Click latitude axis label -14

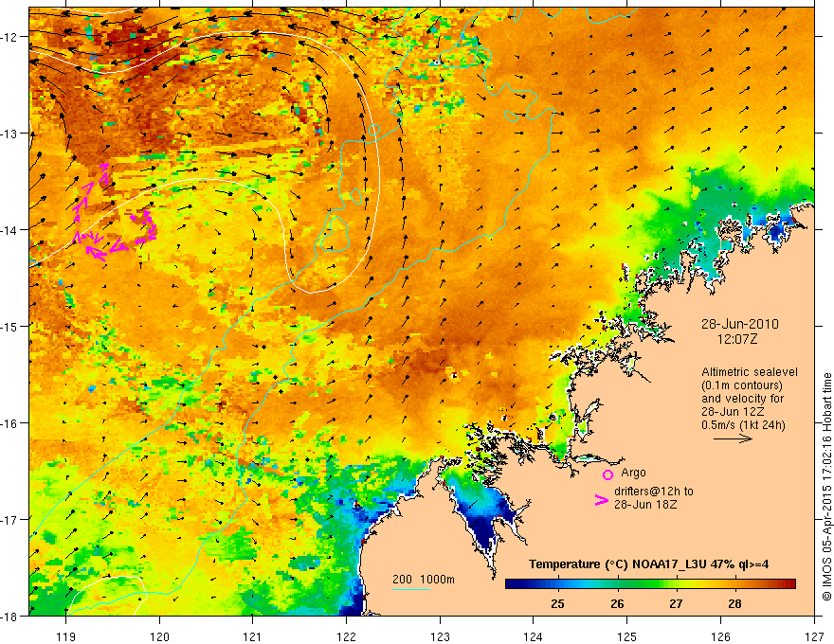pos(10,230)
